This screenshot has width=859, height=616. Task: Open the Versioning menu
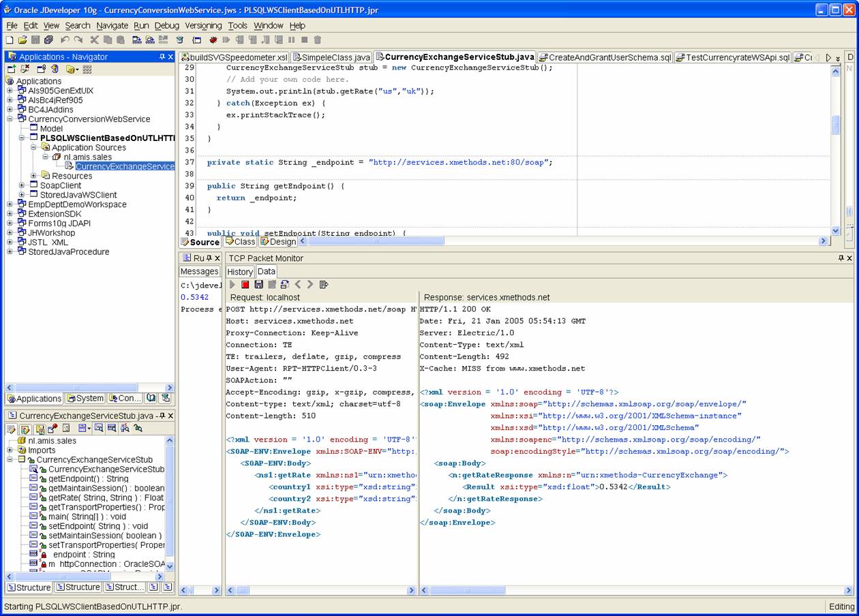(x=203, y=25)
